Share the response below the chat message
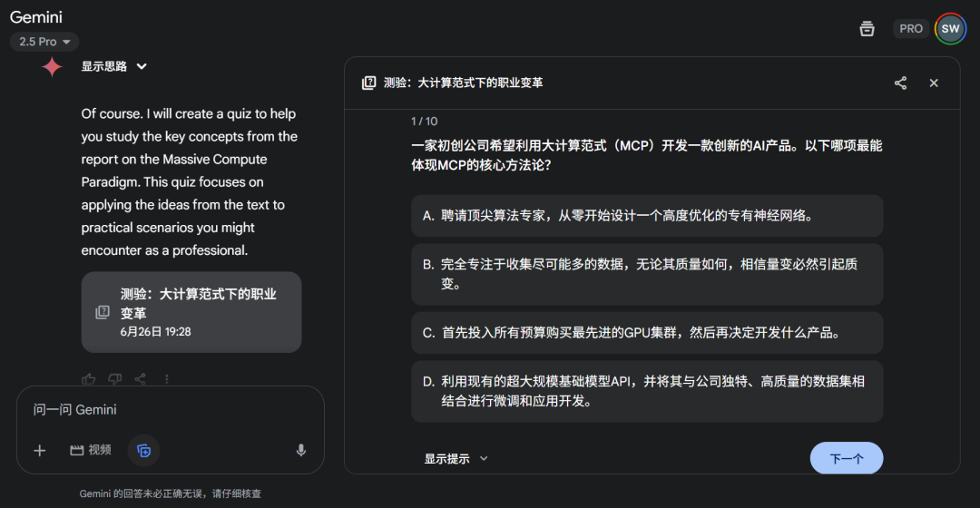The image size is (980, 508). coord(141,379)
